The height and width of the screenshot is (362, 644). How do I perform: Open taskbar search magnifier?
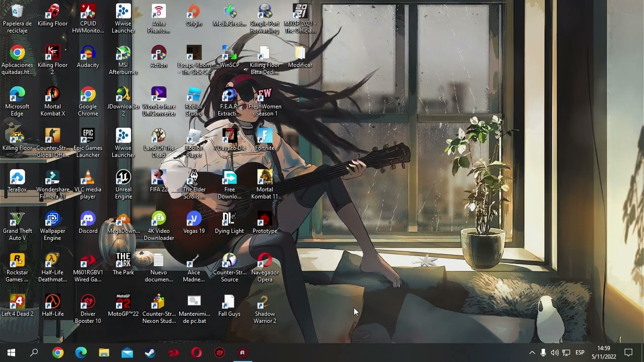(x=34, y=352)
